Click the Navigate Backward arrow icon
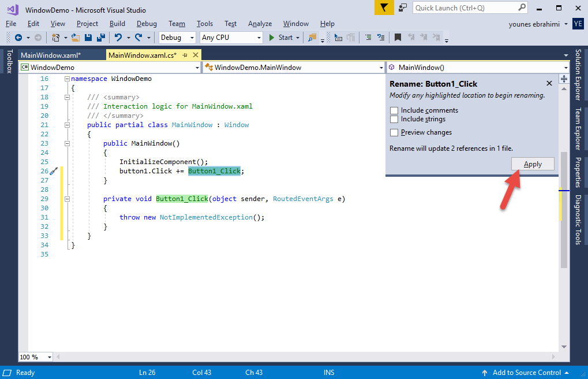 click(18, 38)
